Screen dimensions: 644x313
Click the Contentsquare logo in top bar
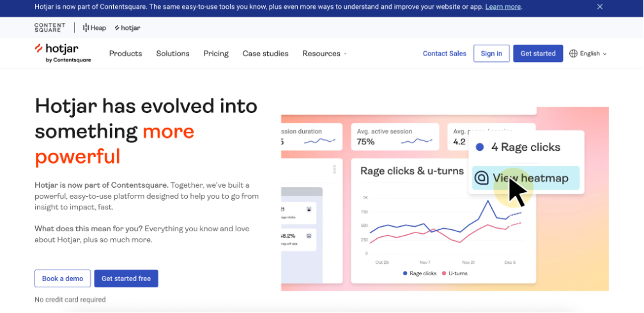click(50, 27)
